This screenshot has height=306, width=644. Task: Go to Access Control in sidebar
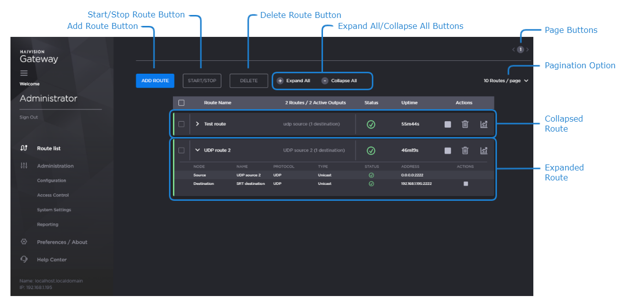coord(53,195)
